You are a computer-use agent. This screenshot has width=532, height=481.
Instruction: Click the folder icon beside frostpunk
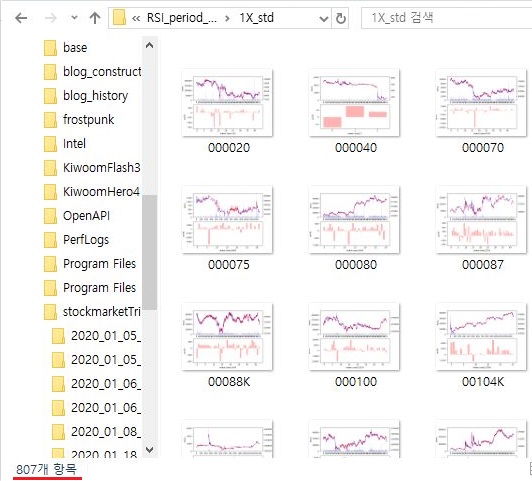coord(51,120)
